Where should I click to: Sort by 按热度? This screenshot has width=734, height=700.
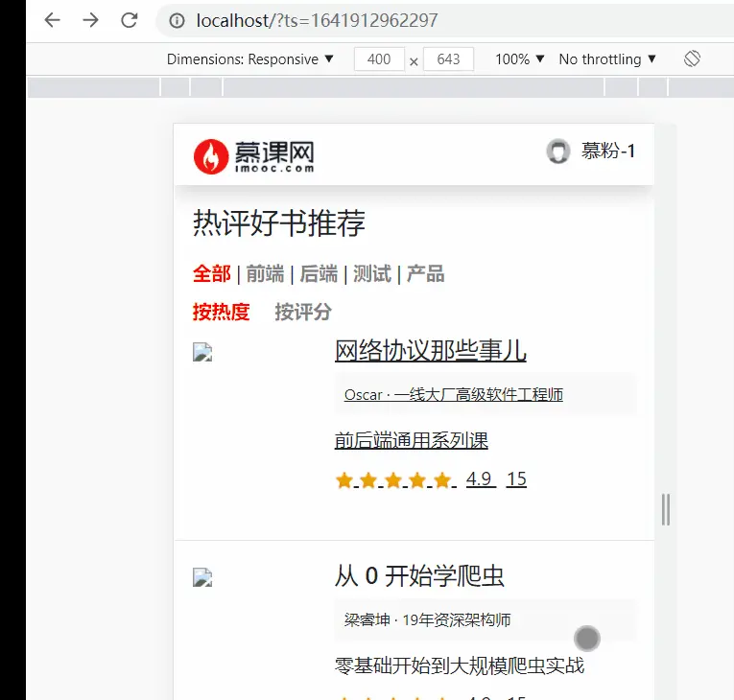221,312
